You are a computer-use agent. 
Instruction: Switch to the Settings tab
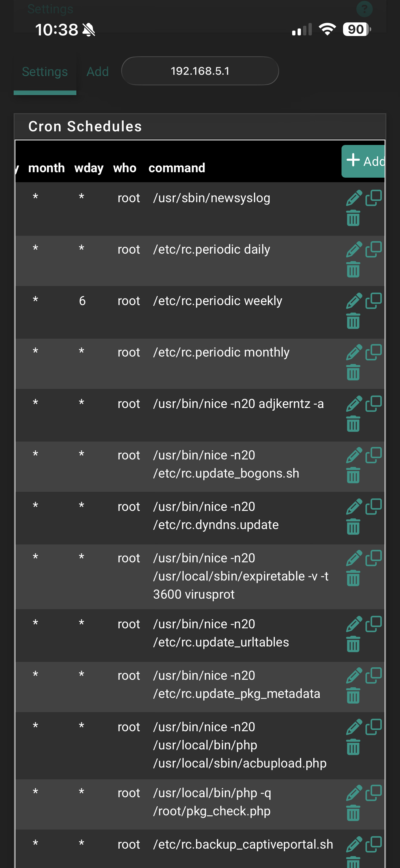[x=45, y=72]
